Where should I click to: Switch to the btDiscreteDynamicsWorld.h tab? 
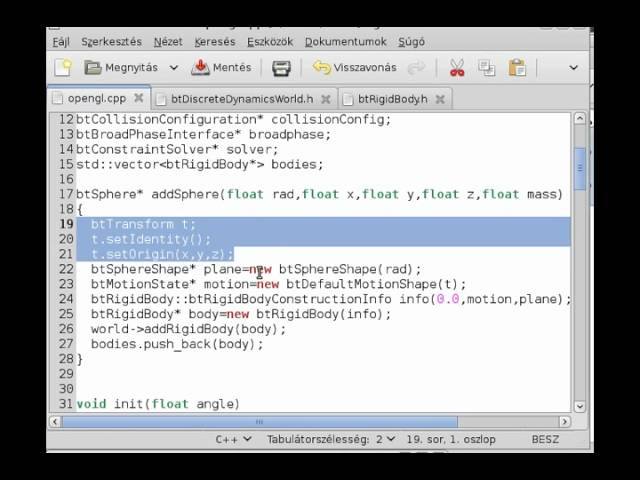[x=242, y=99]
